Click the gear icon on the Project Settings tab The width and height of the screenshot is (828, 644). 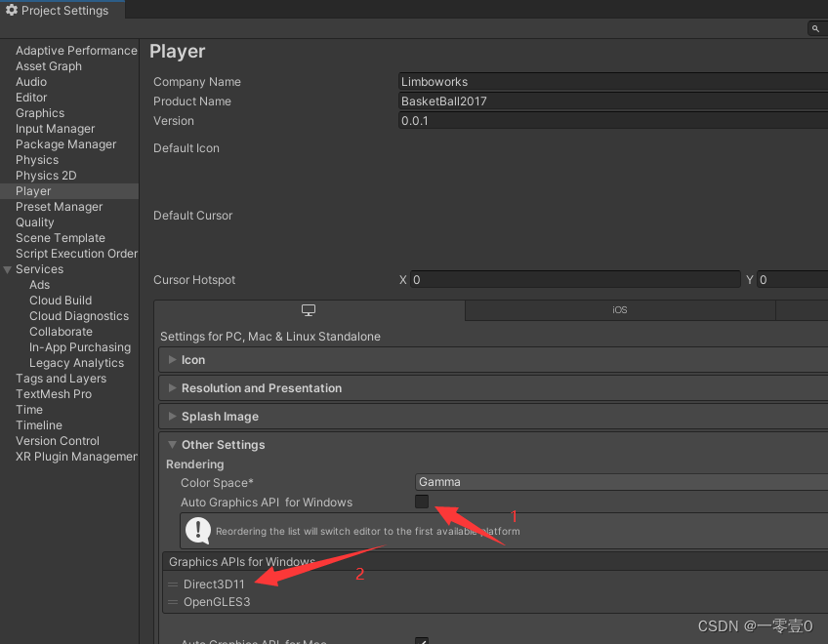point(12,11)
